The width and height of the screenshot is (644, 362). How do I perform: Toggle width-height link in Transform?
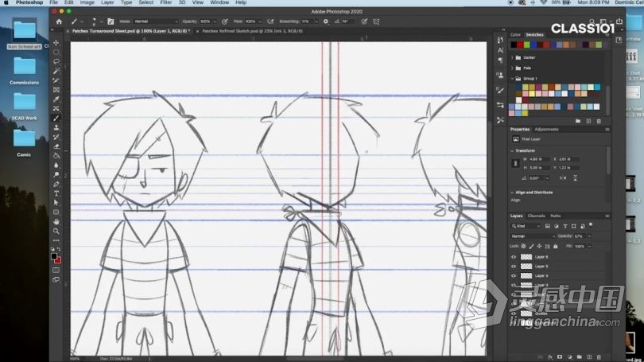pyautogui.click(x=515, y=164)
